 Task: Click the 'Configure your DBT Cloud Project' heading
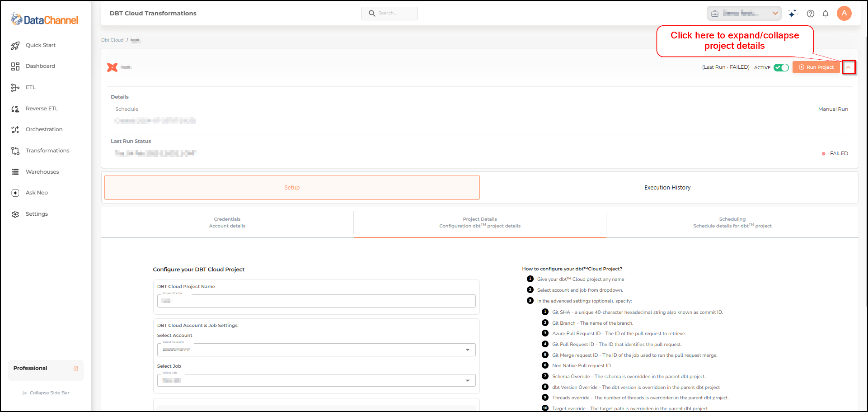pyautogui.click(x=199, y=270)
